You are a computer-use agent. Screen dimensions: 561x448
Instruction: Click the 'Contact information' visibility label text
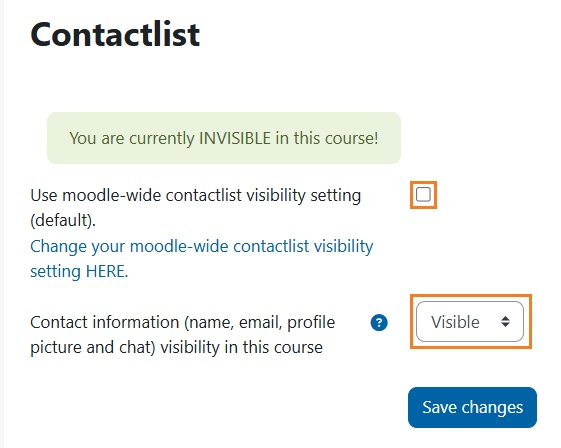tap(182, 335)
